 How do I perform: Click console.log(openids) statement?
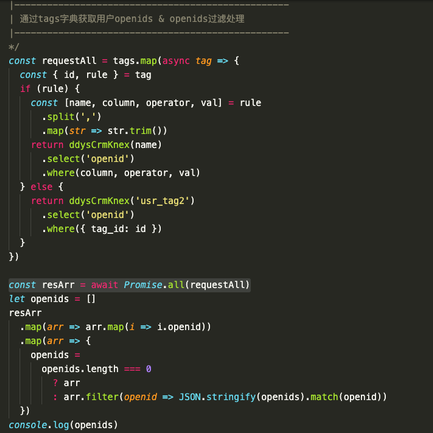coord(63,425)
